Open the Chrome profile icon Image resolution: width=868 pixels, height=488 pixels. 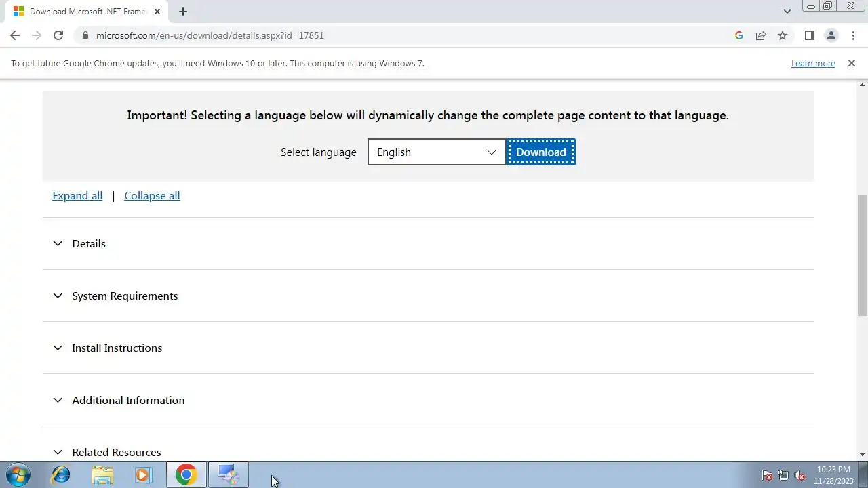(x=831, y=35)
